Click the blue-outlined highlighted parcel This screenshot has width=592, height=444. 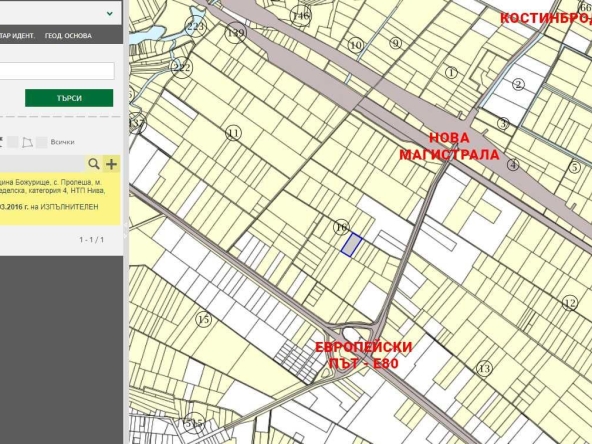(352, 245)
